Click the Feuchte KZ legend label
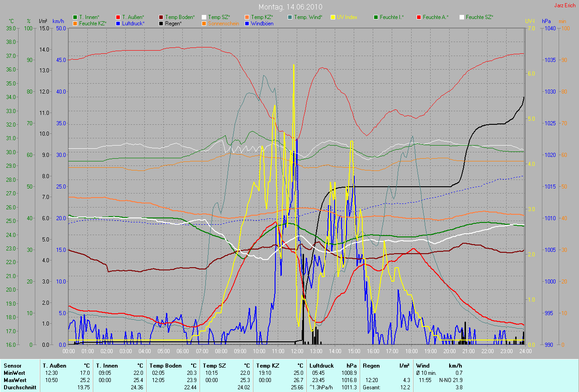The image size is (579, 392). 92,23
